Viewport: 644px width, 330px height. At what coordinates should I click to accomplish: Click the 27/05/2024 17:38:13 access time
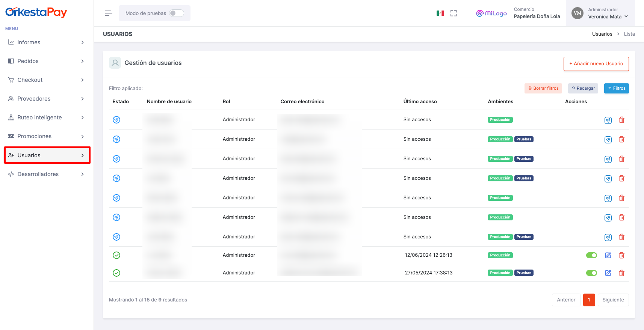tap(428, 273)
